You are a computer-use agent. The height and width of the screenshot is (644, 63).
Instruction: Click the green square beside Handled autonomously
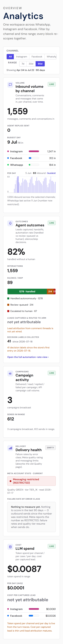8,298
